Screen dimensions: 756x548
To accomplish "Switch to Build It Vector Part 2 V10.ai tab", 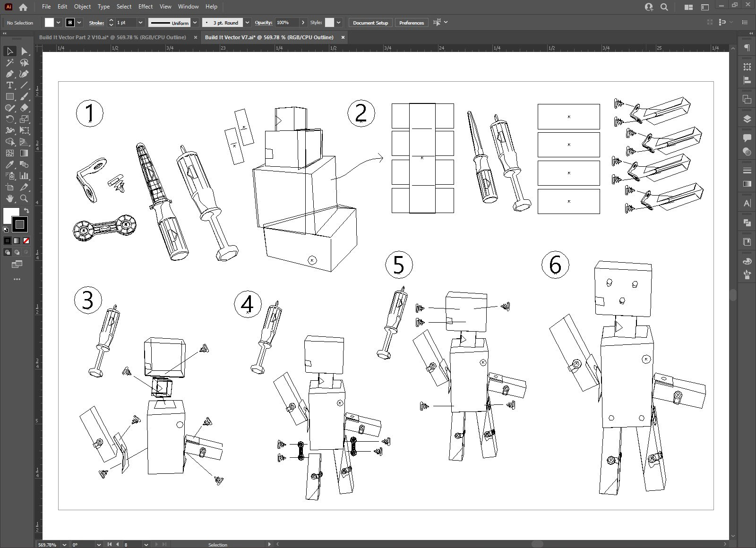I will coord(112,37).
